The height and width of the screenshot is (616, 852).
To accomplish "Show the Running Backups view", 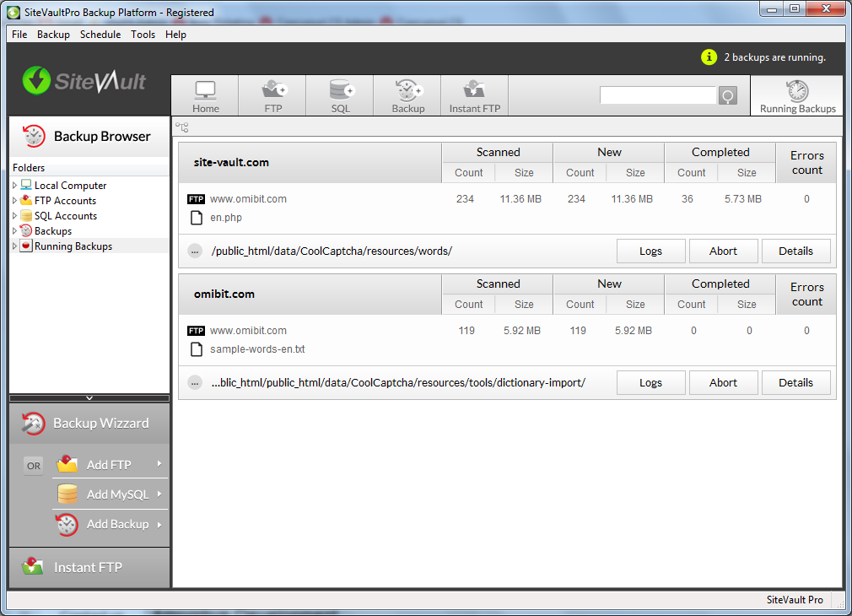I will click(x=797, y=96).
